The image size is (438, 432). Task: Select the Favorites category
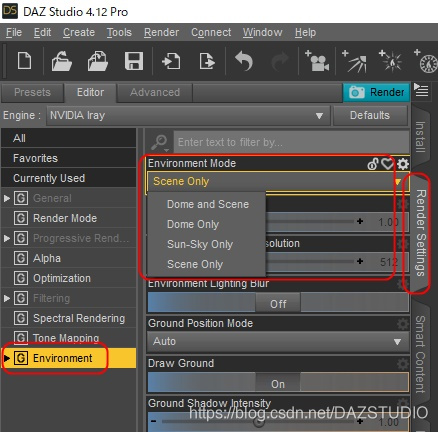pos(68,158)
